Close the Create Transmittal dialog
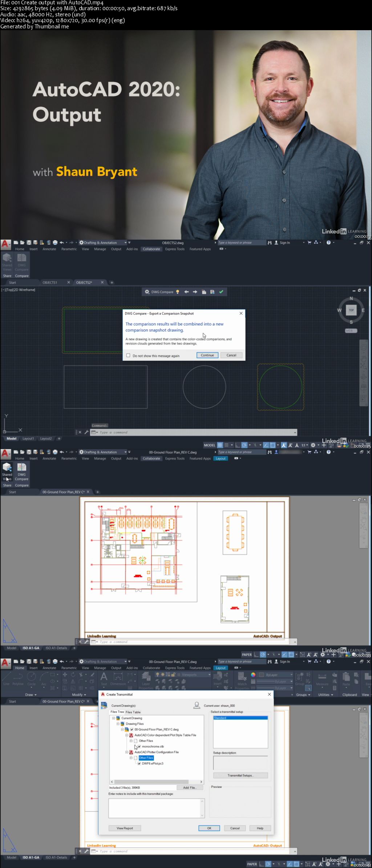Image resolution: width=372 pixels, height=868 pixels. click(269, 694)
